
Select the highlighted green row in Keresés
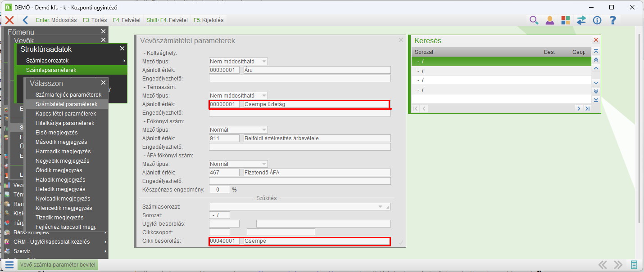501,61
